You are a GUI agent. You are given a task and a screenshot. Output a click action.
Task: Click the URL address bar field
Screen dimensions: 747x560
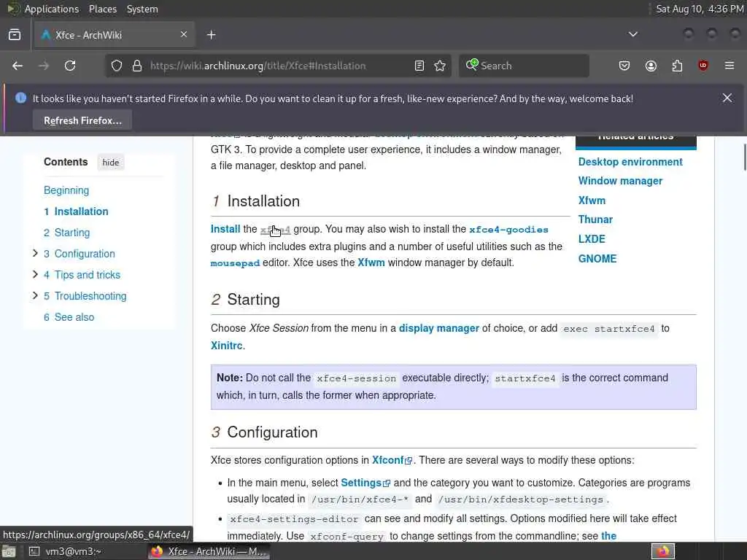(x=276, y=66)
